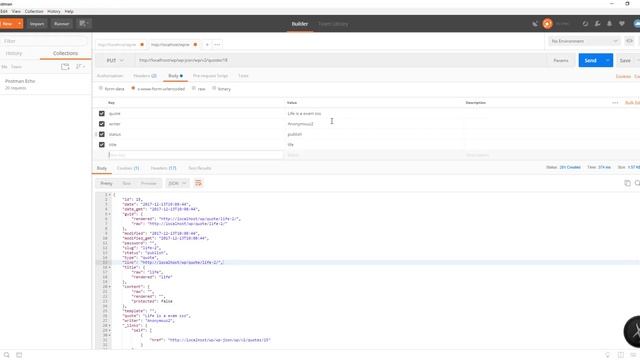Click the Import button

(37, 24)
